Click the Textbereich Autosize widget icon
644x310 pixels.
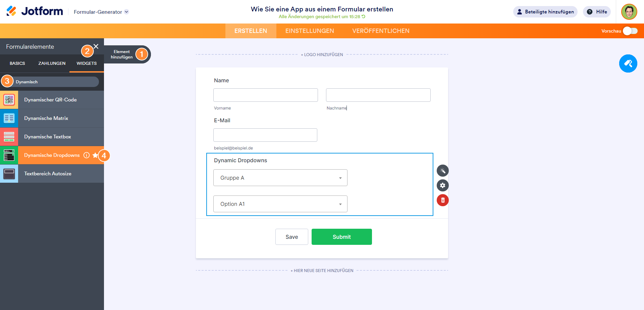click(x=9, y=174)
